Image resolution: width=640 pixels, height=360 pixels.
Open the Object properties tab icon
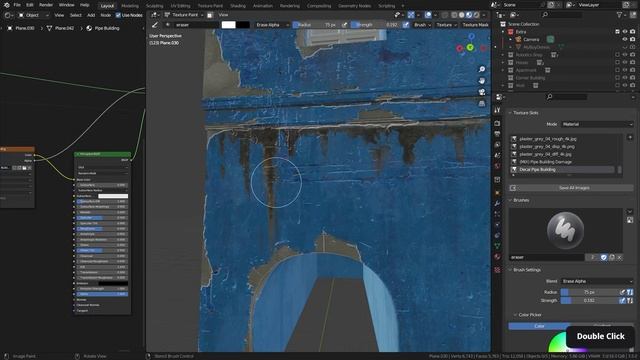497,193
